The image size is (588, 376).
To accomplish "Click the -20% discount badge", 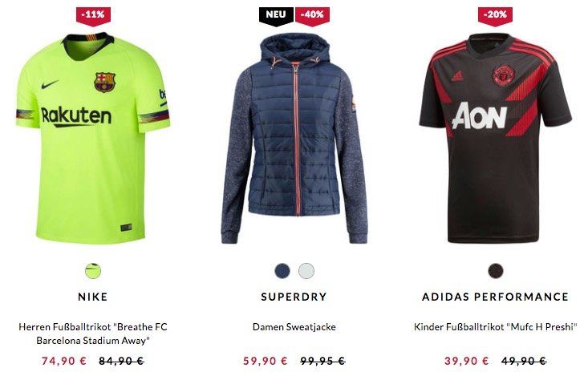I will tap(495, 17).
